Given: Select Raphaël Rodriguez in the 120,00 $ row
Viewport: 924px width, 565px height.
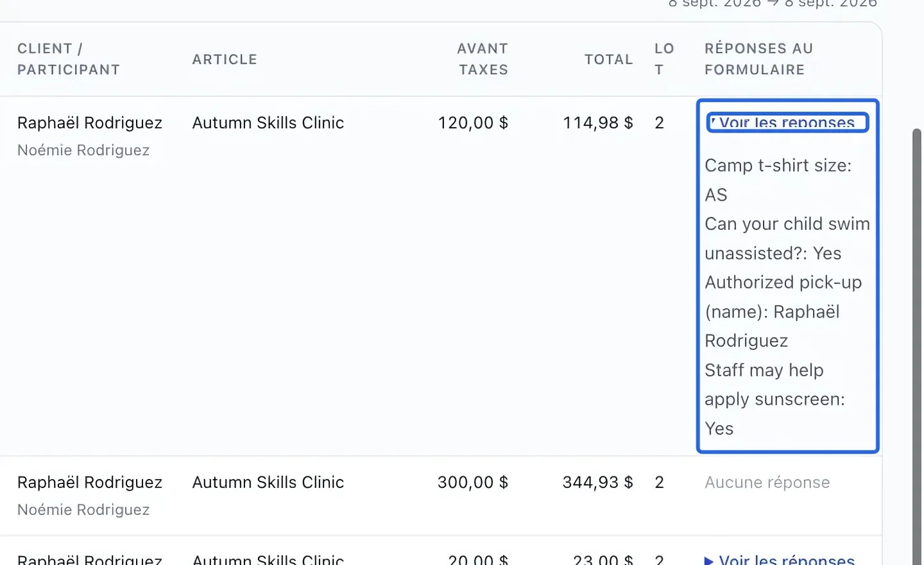Looking at the screenshot, I should click(90, 123).
